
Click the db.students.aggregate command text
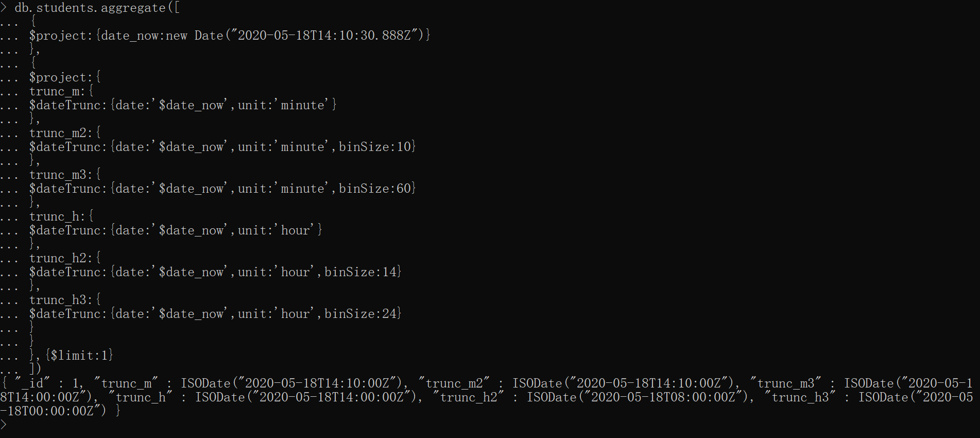tap(90, 8)
